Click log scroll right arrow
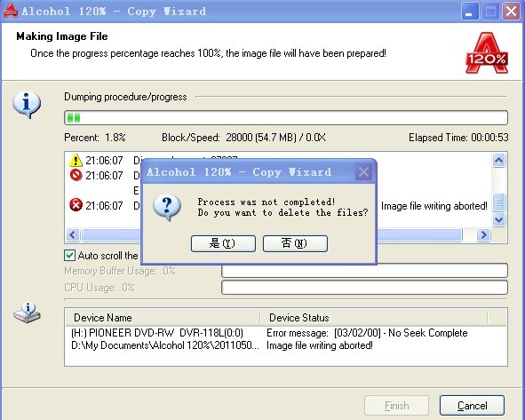 [483, 234]
